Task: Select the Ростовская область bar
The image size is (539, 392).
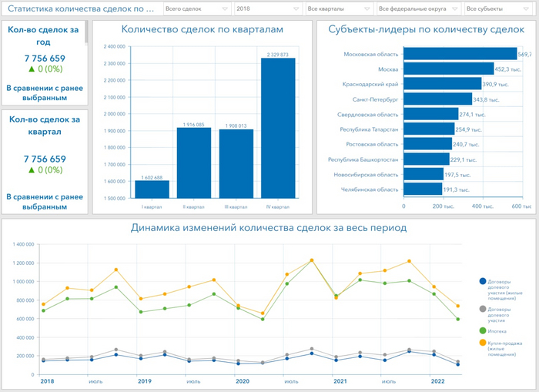Action: [x=427, y=144]
